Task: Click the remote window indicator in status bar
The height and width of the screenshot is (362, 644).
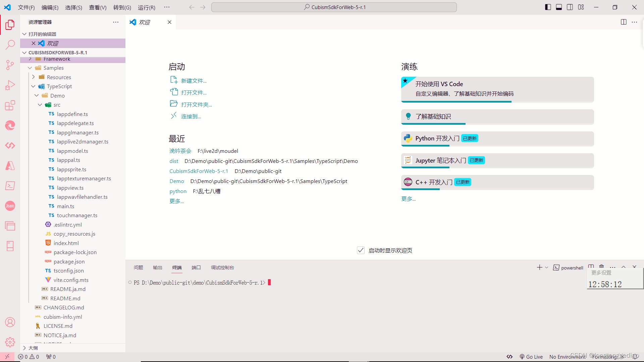Action: click(7, 357)
